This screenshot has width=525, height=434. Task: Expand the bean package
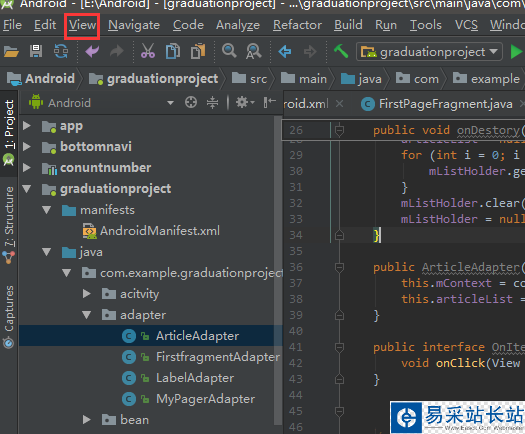click(x=87, y=420)
